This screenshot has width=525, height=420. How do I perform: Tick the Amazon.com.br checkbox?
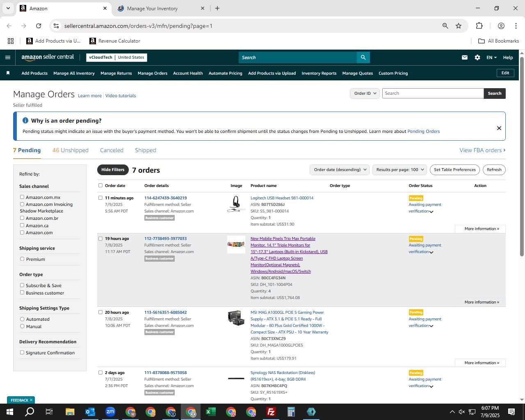[22, 218]
